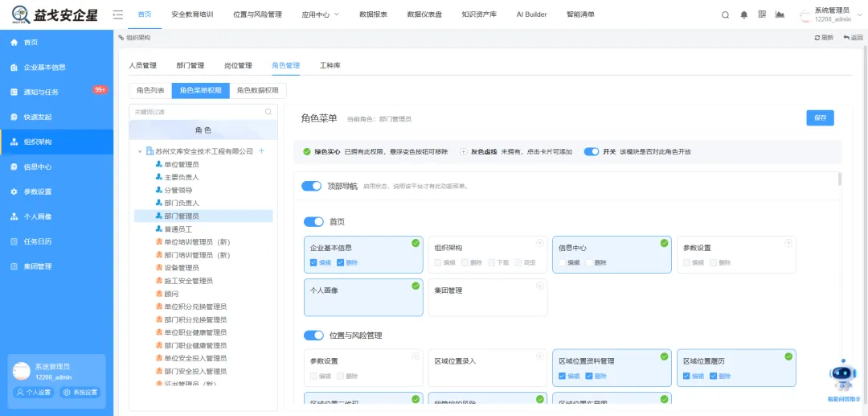Click the plus icon beside 苏州文库安全技术工程有限公司
This screenshot has width=868, height=416.
coord(262,151)
